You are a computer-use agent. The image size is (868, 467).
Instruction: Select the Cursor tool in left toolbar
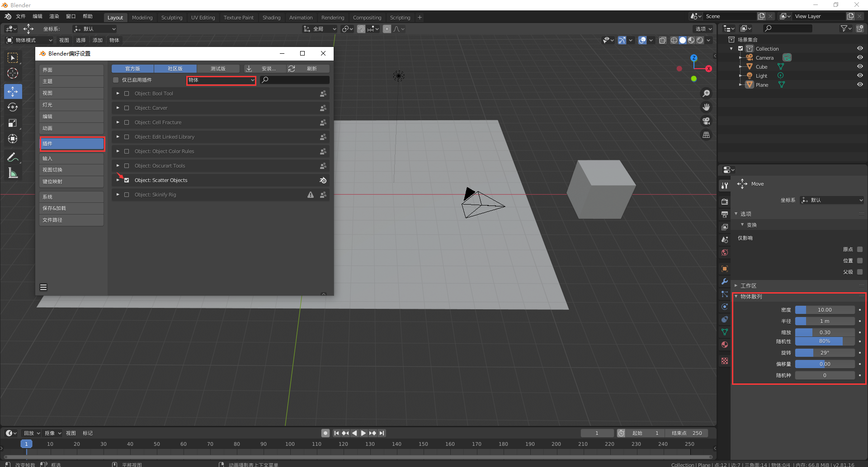tap(13, 73)
